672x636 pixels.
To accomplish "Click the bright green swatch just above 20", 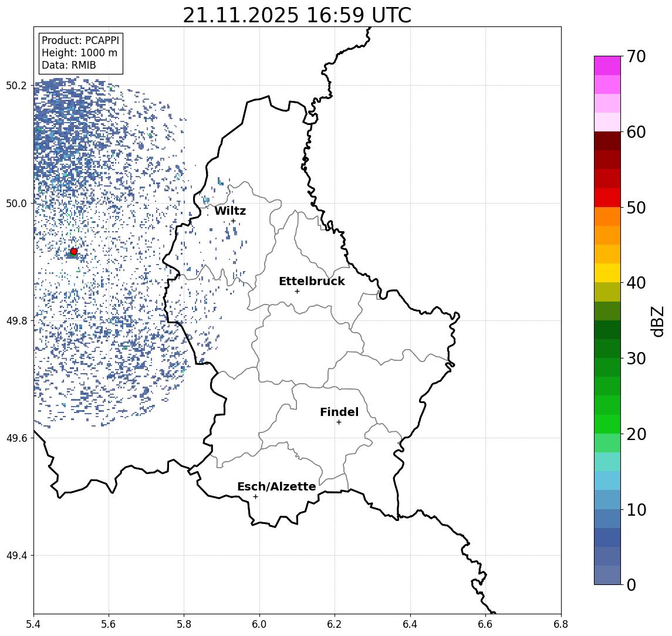I will point(607,424).
